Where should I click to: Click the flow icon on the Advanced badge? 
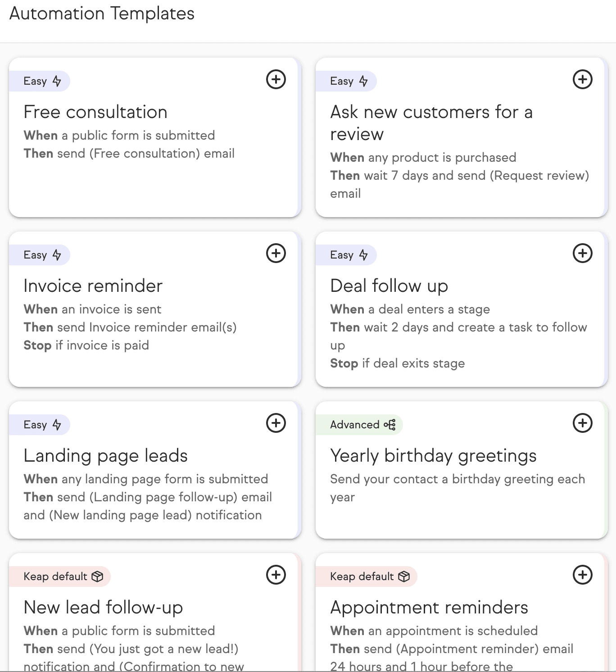tap(389, 424)
